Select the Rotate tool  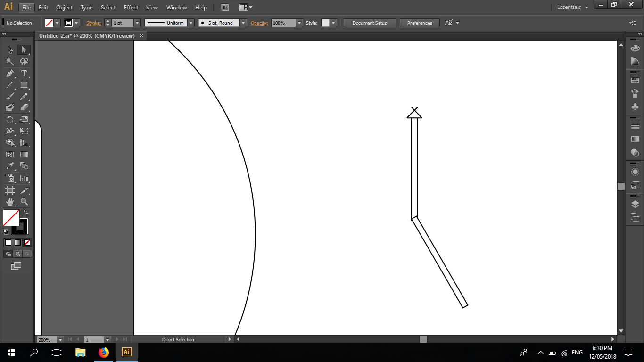pyautogui.click(x=10, y=120)
